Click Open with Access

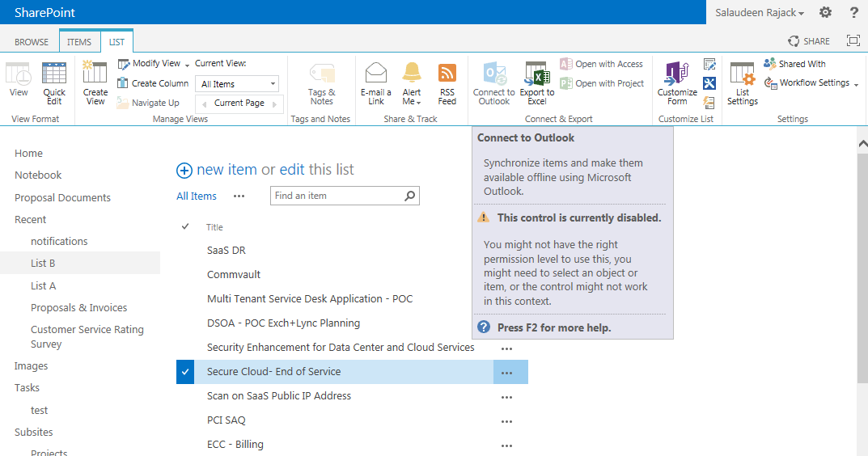(601, 64)
